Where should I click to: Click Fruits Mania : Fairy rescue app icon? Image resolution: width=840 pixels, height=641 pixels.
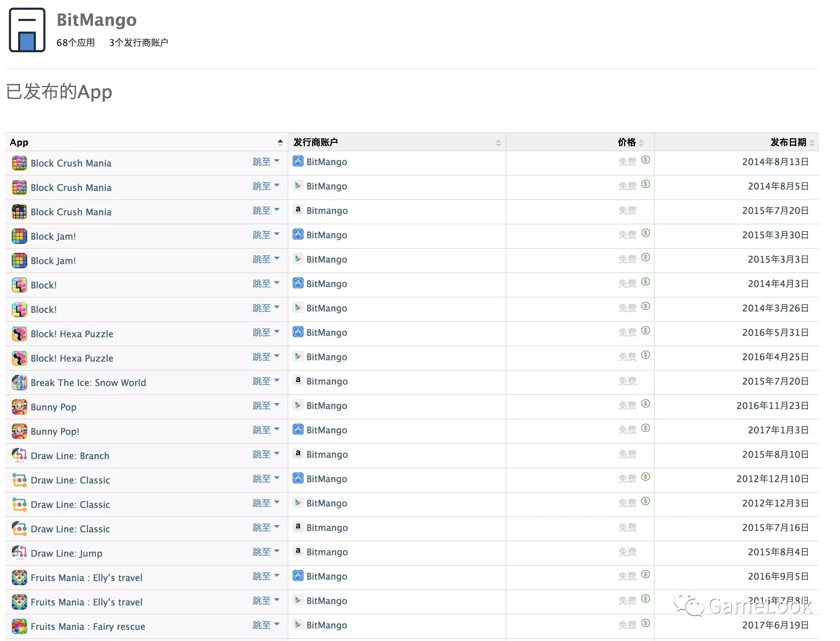19,626
